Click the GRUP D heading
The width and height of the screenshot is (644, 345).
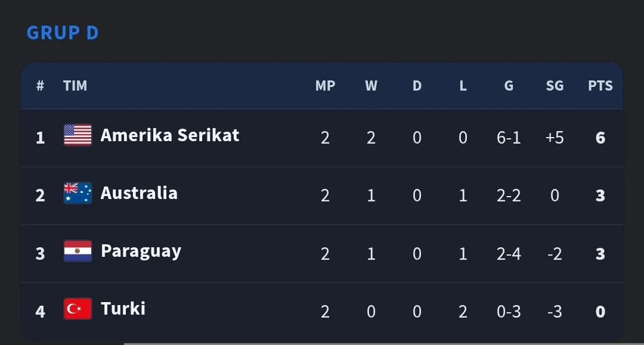coord(63,33)
